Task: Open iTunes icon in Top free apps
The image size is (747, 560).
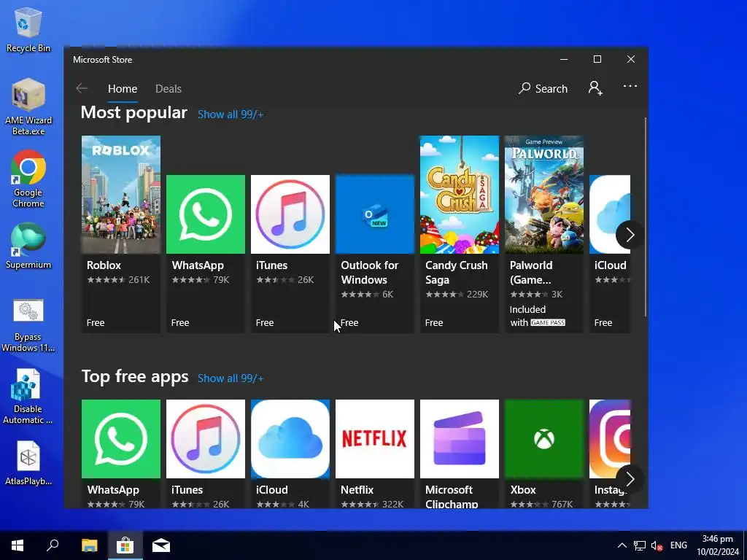Action: [205, 438]
